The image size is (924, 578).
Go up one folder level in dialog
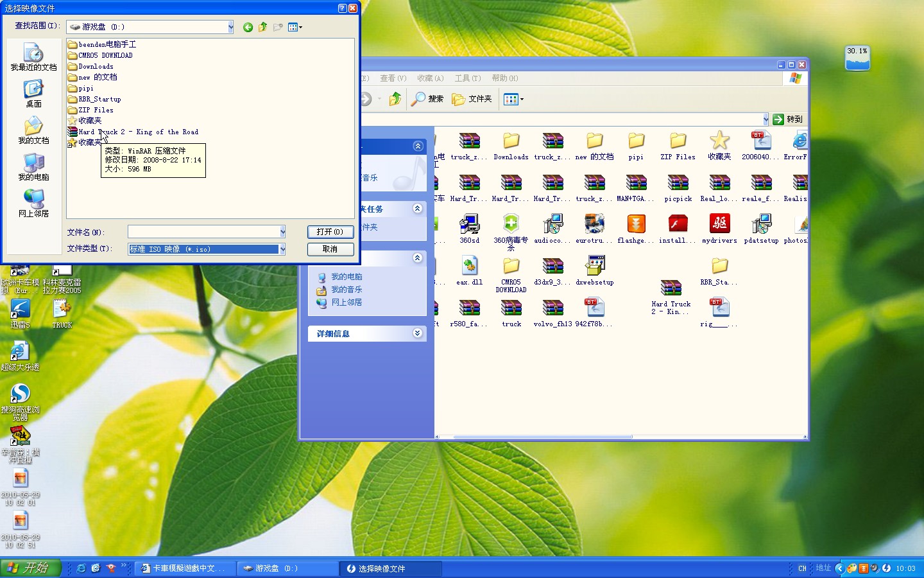click(x=262, y=27)
